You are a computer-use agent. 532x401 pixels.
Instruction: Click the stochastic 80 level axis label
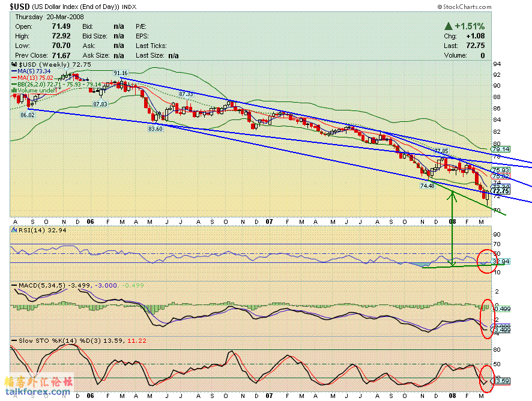click(497, 350)
